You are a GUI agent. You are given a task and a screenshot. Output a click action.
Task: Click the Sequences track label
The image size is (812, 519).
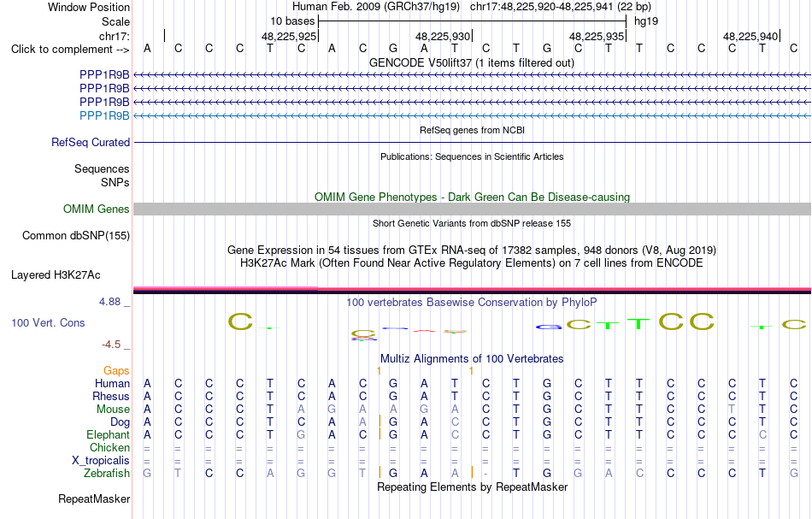102,168
